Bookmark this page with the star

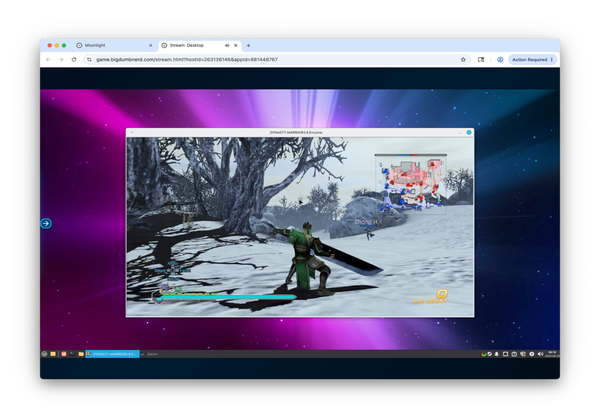[x=463, y=59]
